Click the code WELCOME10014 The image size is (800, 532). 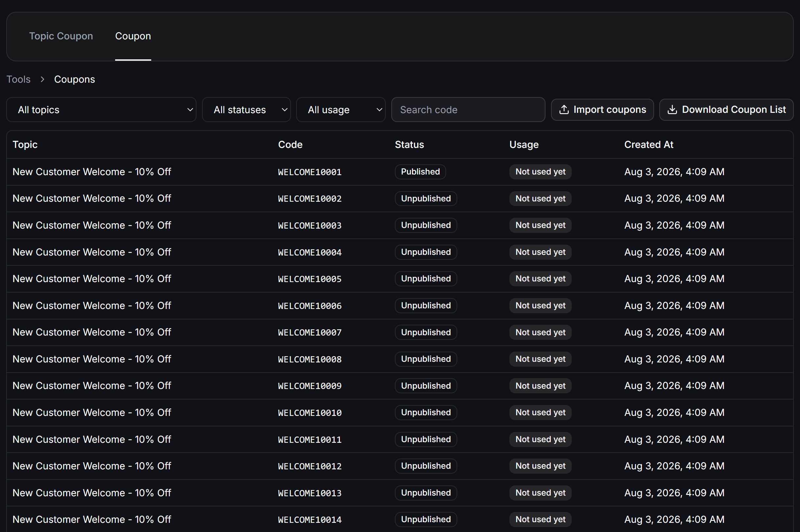[310, 520]
